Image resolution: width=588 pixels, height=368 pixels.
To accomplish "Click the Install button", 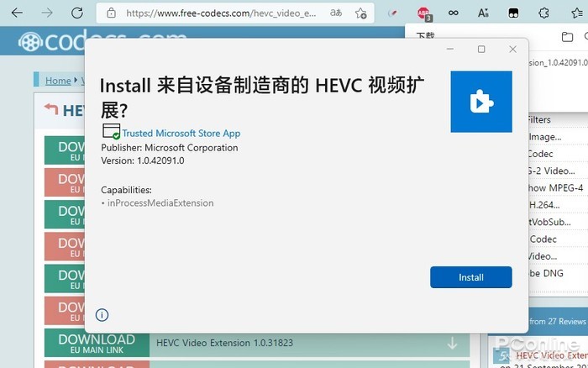I will tap(471, 277).
